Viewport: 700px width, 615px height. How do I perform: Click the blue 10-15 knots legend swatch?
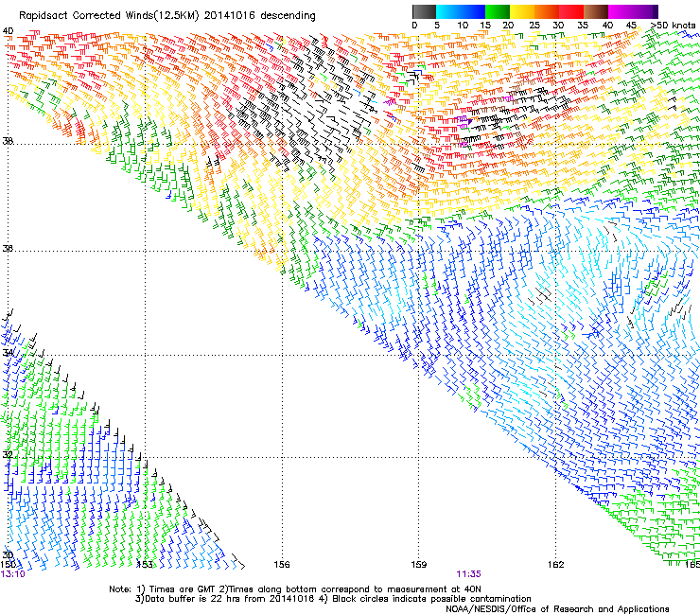coord(473,11)
